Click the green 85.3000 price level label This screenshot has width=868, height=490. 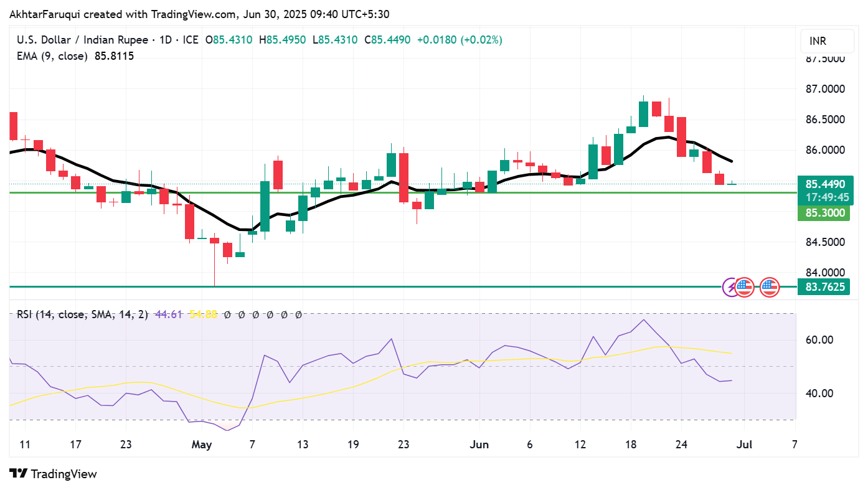[824, 213]
